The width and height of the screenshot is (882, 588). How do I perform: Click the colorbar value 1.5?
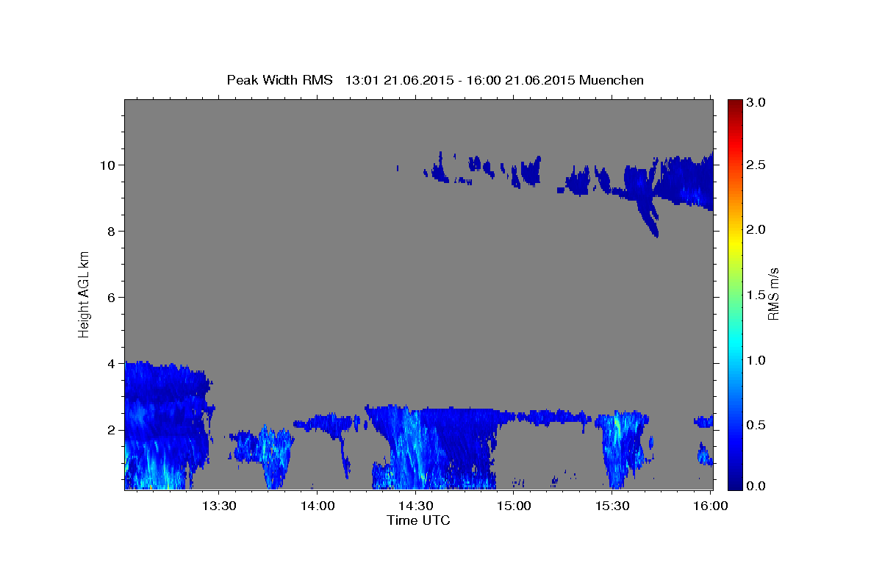pyautogui.click(x=756, y=295)
